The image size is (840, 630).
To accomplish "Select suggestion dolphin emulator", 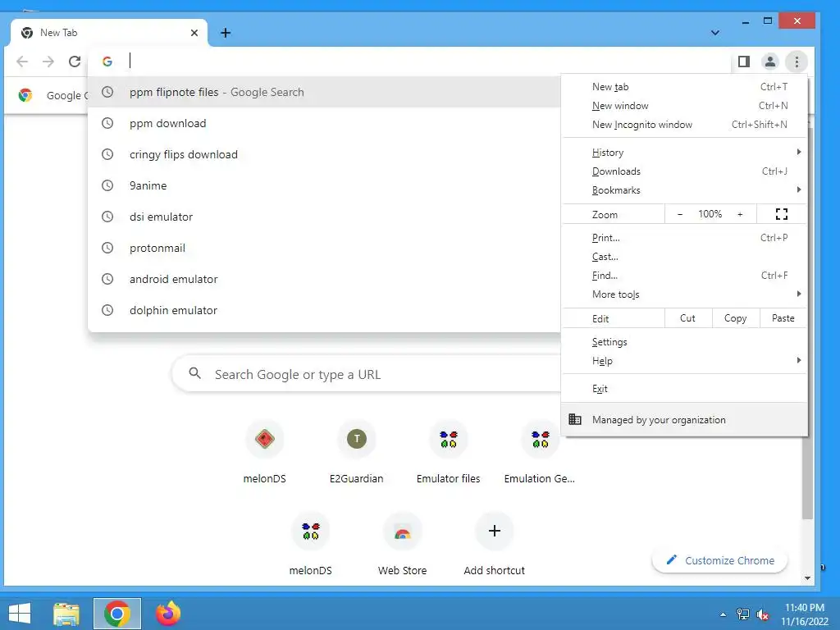I will tap(324, 310).
